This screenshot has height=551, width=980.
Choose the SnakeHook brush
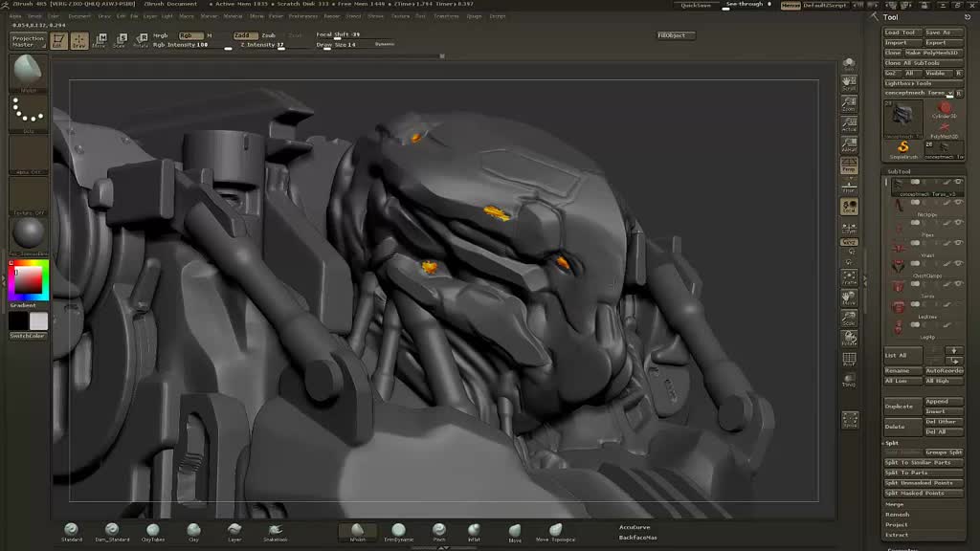pos(276,529)
